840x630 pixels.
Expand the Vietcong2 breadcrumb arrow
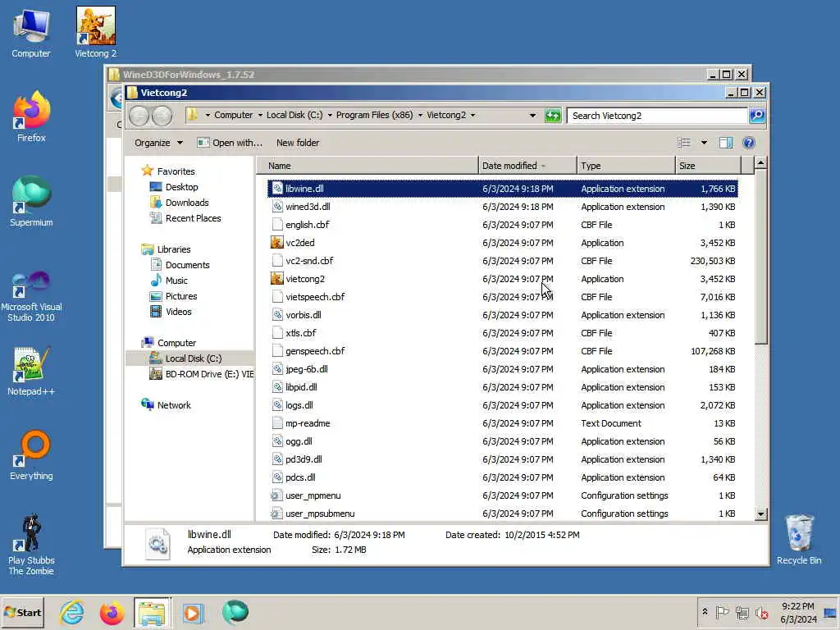(473, 115)
